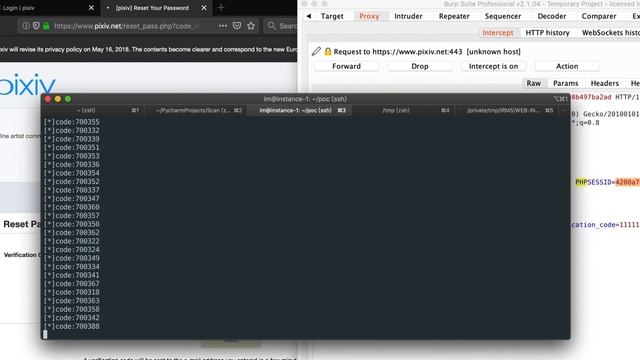
Task: Click the Pocket save icon in address bar
Action: tap(237, 26)
